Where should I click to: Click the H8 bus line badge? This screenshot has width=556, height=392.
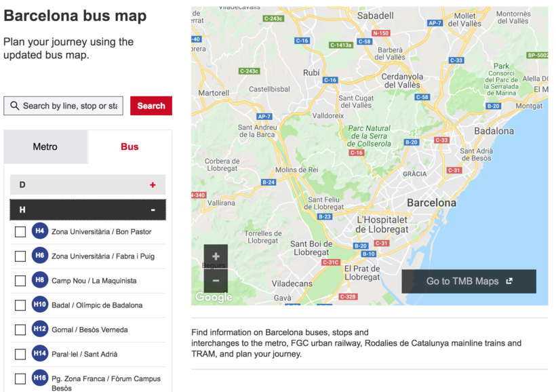click(40, 280)
